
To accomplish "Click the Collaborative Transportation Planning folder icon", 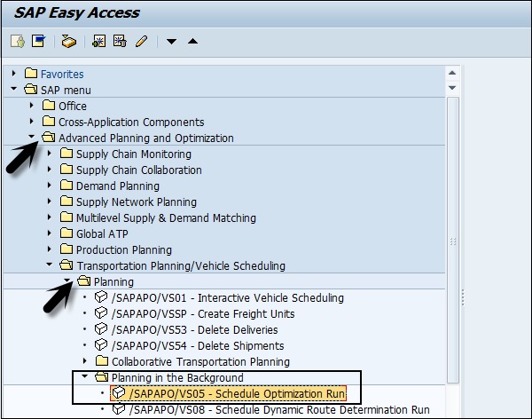I will (x=102, y=361).
